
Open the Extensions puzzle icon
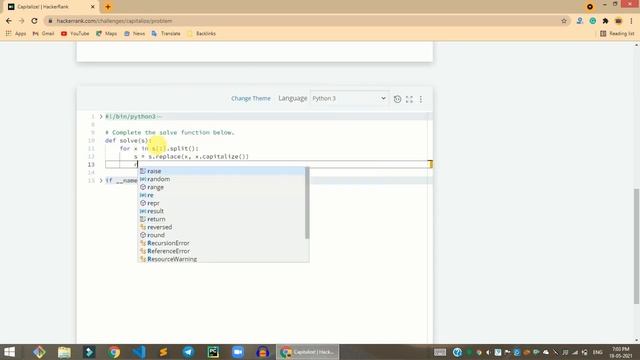tap(606, 21)
